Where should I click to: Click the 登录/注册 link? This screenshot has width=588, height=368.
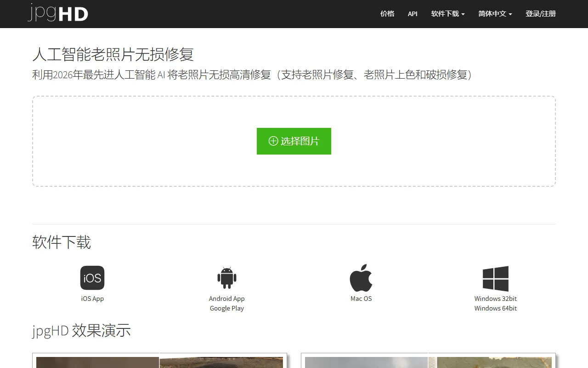pos(541,14)
